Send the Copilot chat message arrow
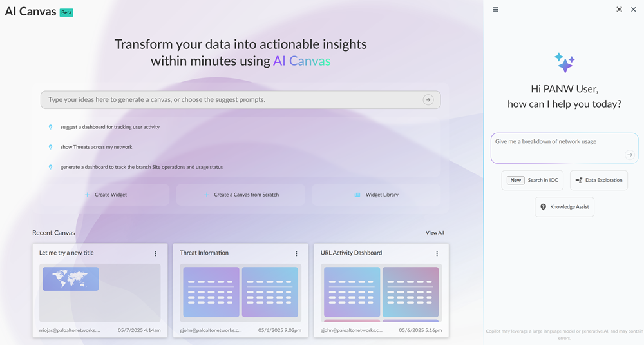644x345 pixels. click(x=629, y=155)
